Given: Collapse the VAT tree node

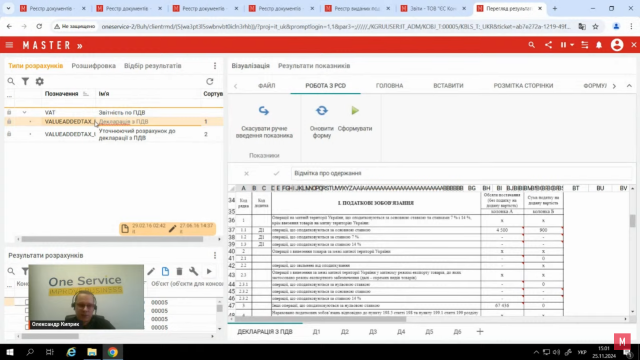Looking at the screenshot, I should point(24,112).
